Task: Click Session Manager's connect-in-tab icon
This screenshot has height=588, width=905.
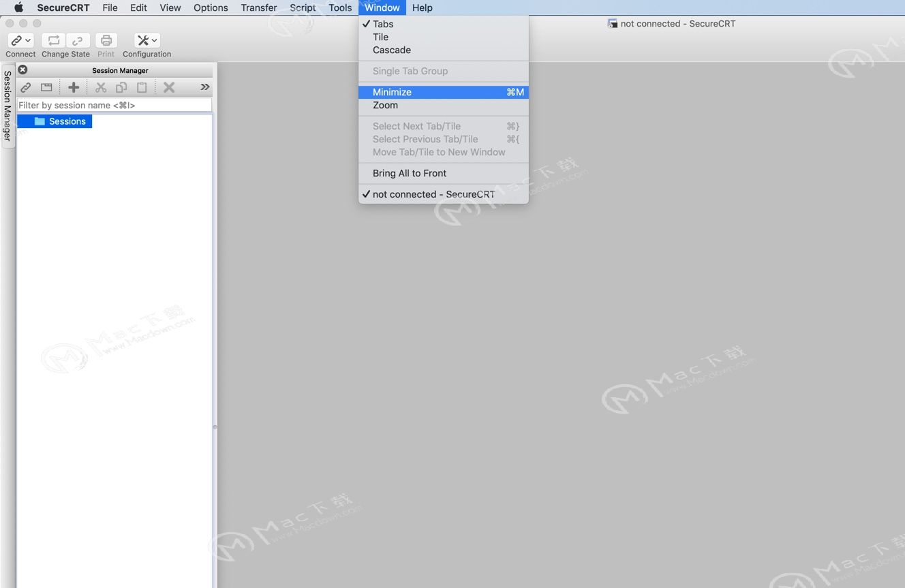Action: click(46, 87)
